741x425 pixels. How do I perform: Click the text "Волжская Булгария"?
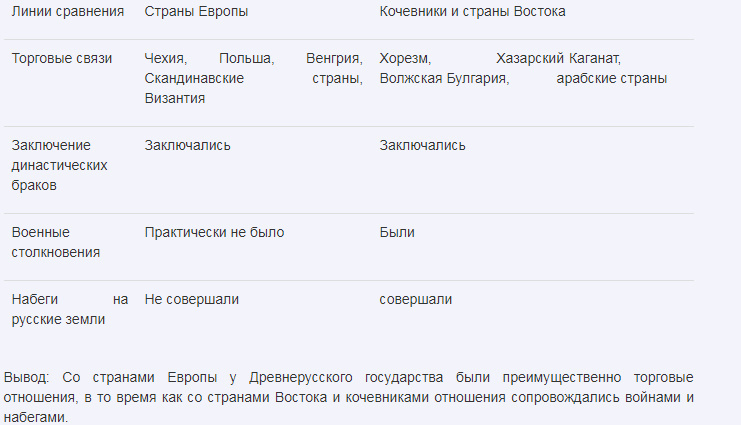(444, 78)
